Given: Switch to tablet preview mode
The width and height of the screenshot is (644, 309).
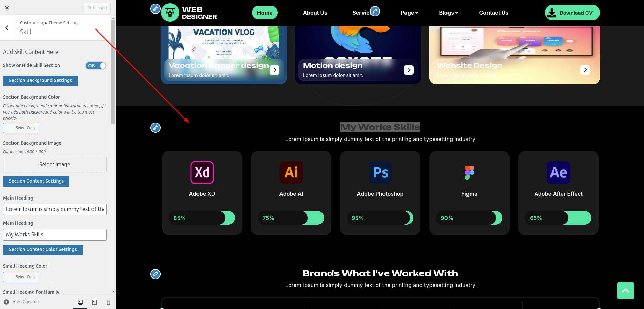Looking at the screenshot, I should click(x=95, y=302).
